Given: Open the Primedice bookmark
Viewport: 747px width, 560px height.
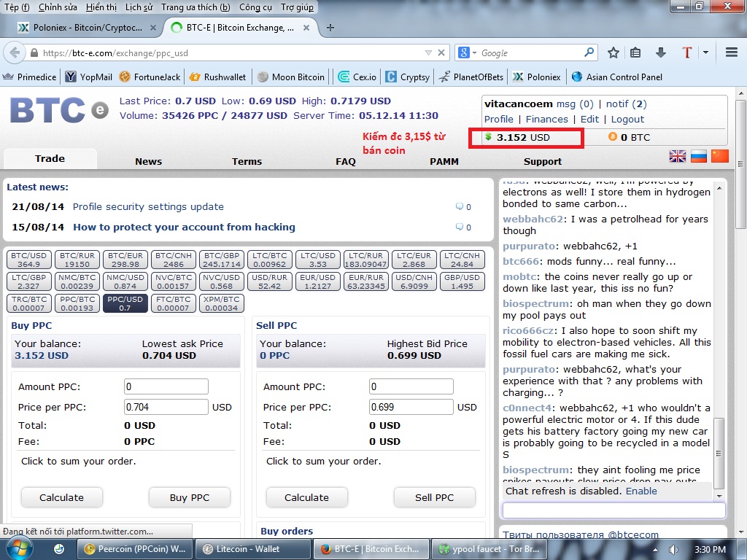Looking at the screenshot, I should click(29, 77).
